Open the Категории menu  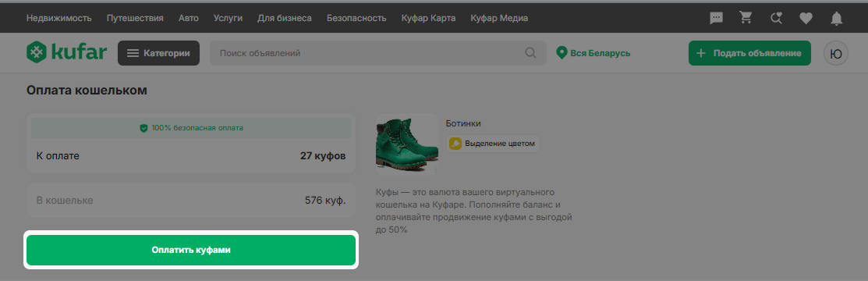click(x=158, y=53)
